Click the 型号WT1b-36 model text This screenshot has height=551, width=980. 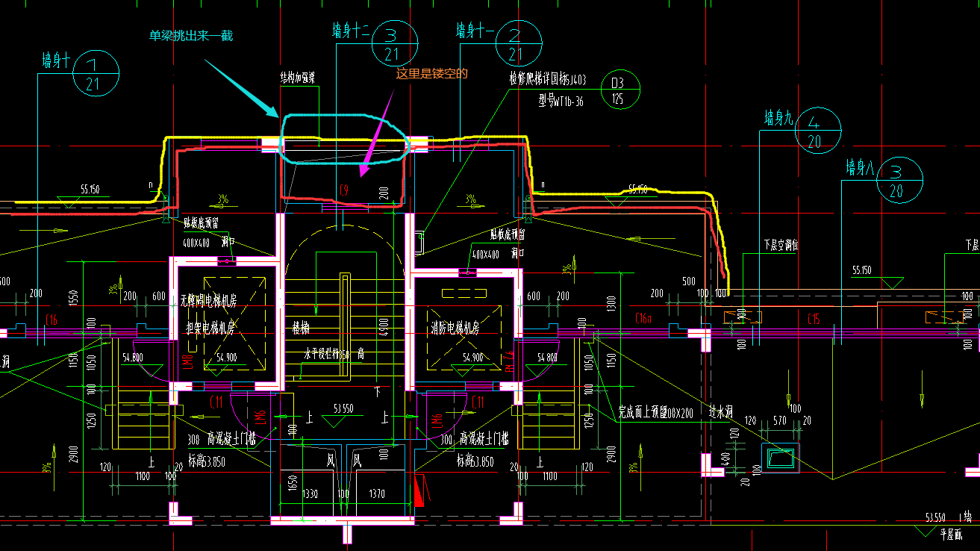(x=561, y=102)
